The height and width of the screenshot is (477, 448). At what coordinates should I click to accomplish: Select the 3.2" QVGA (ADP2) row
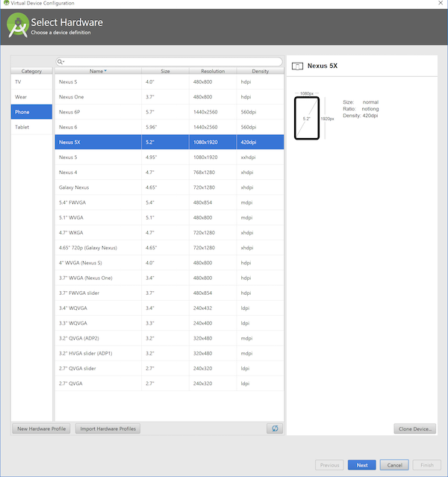[x=169, y=338]
